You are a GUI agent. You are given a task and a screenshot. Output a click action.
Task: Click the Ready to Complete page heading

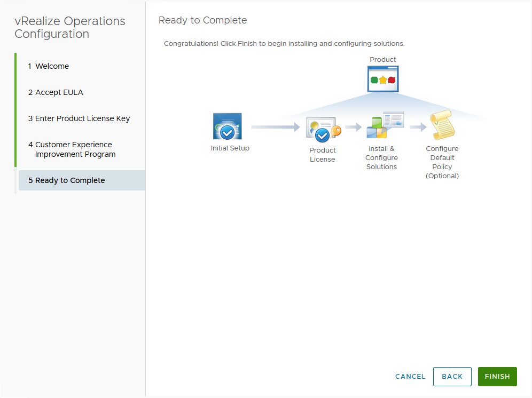202,20
